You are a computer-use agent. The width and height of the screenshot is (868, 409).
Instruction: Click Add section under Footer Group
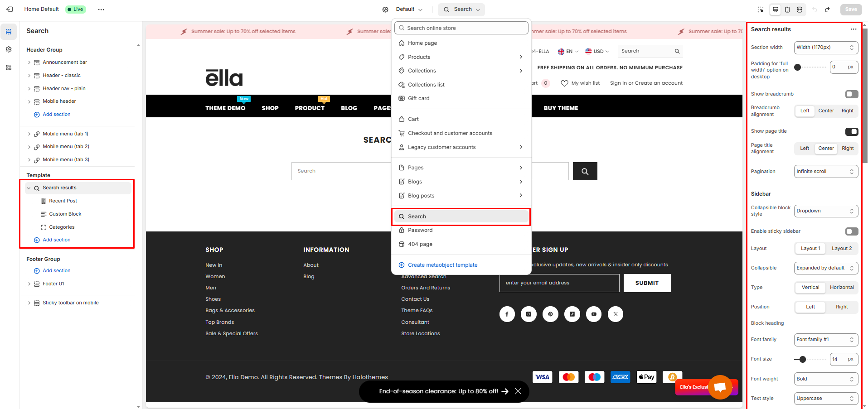pos(56,271)
